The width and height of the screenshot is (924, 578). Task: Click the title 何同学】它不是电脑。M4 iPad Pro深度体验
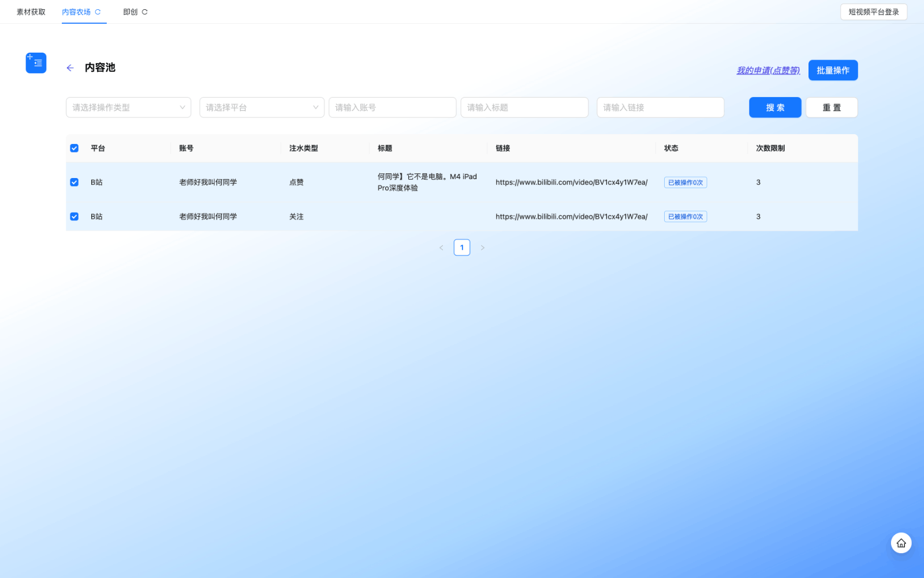click(x=427, y=182)
